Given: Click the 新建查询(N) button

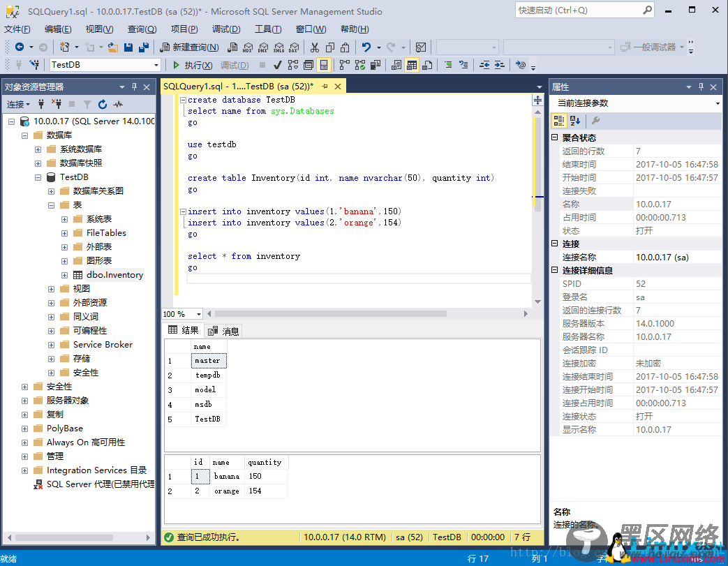Looking at the screenshot, I should coord(189,47).
